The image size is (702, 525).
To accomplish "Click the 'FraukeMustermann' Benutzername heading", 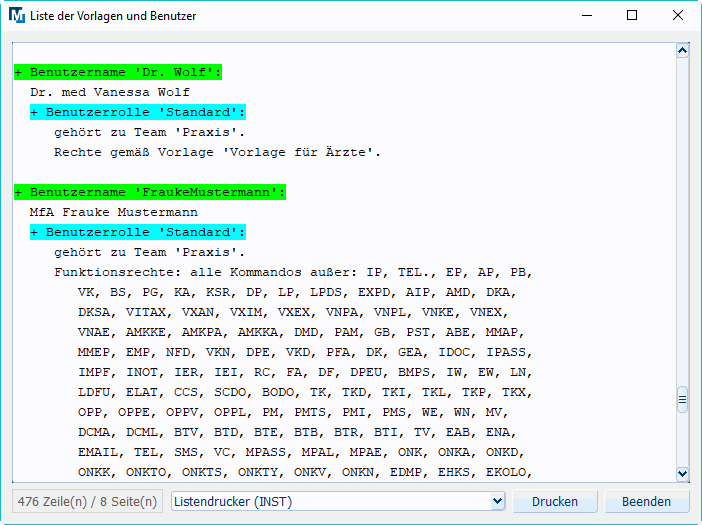I will (150, 192).
